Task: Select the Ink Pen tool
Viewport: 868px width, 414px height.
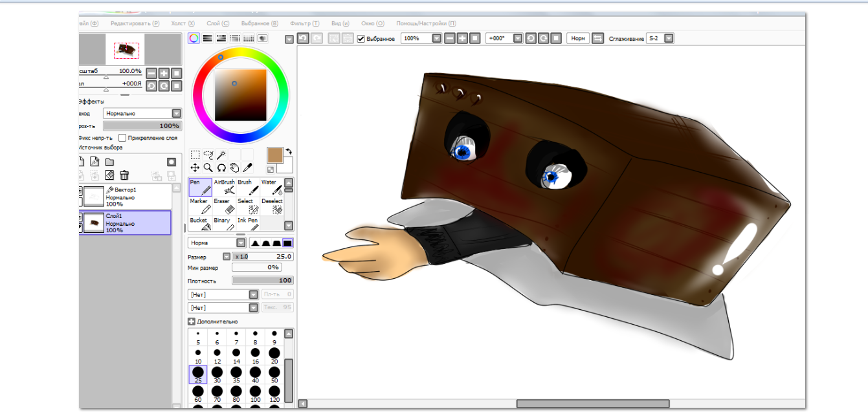Action: pyautogui.click(x=247, y=224)
